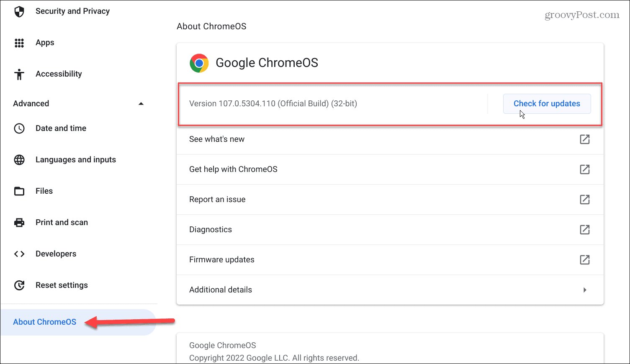Select the Developers code icon

19,254
